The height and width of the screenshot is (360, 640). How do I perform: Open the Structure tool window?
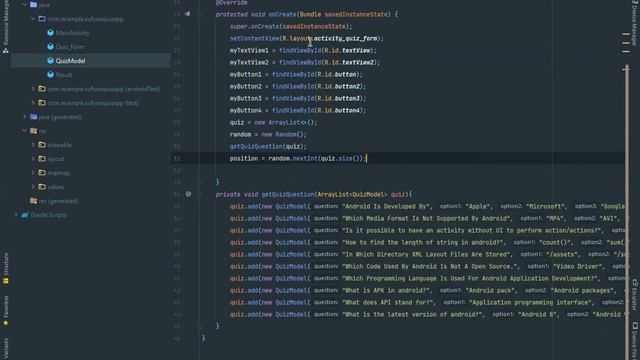click(6, 268)
